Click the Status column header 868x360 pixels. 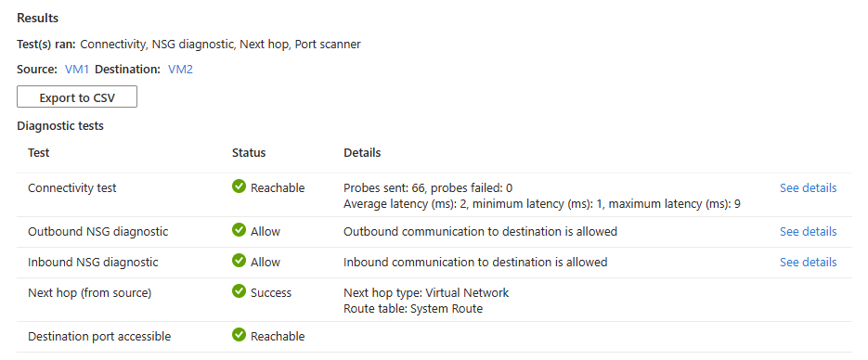(249, 152)
